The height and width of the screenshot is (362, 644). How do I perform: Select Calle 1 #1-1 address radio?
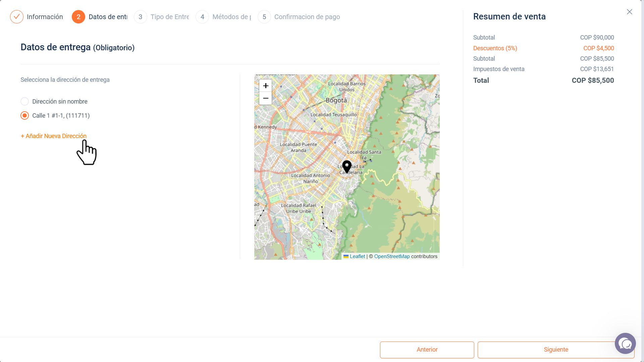(x=24, y=116)
